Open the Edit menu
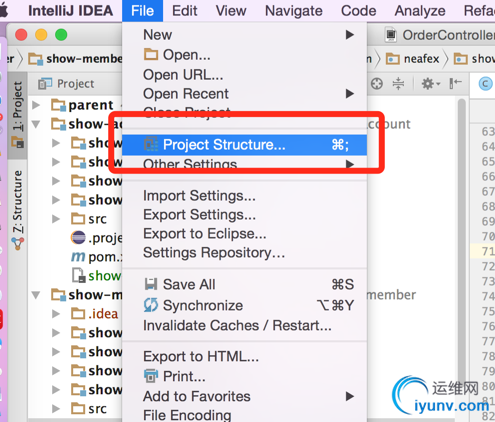The image size is (495, 422). click(185, 11)
